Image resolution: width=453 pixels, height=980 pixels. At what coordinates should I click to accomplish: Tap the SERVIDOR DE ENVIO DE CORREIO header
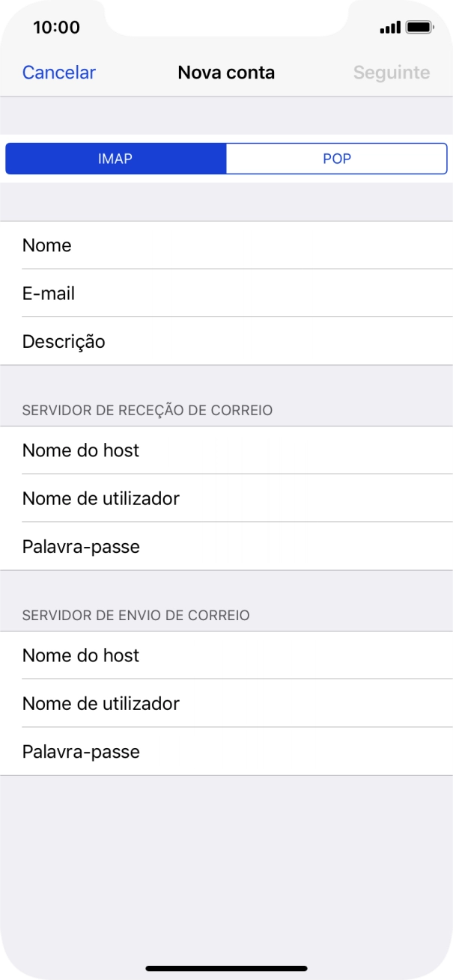(135, 615)
